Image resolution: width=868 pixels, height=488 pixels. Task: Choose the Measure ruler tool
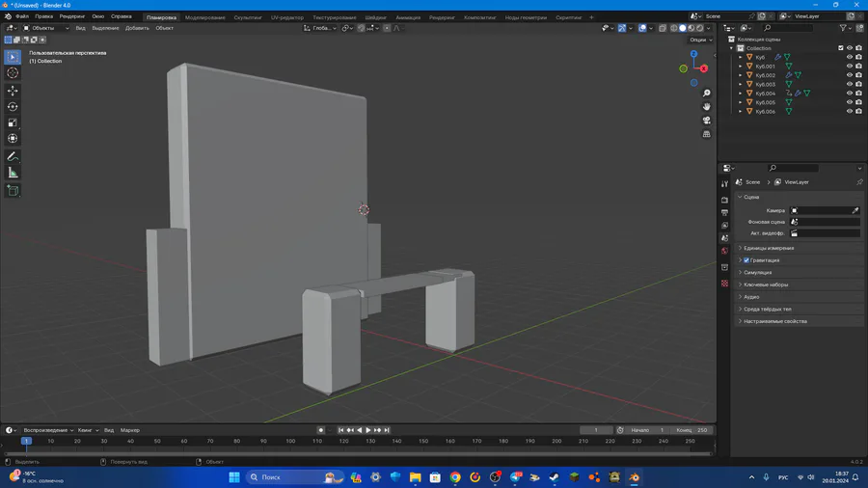tap(13, 173)
